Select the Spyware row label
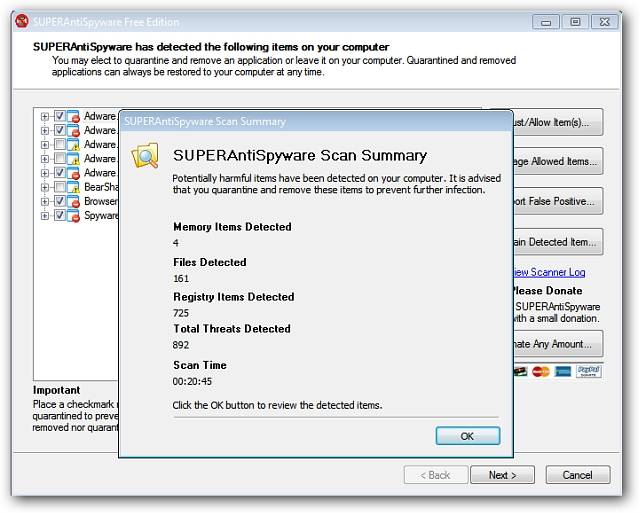Image resolution: width=640 pixels, height=513 pixels. pos(101,215)
